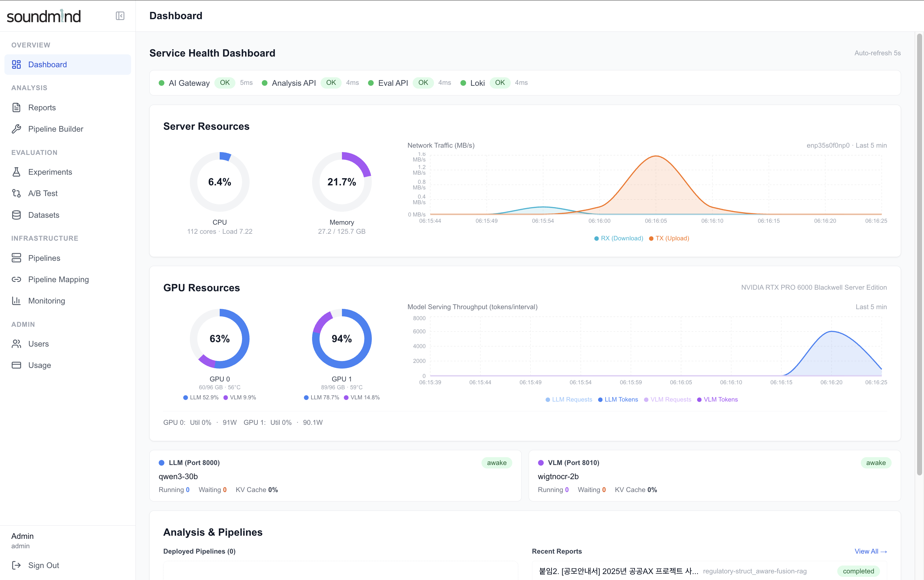This screenshot has width=924, height=580.
Task: Click the Dashboard grid icon
Action: [16, 64]
